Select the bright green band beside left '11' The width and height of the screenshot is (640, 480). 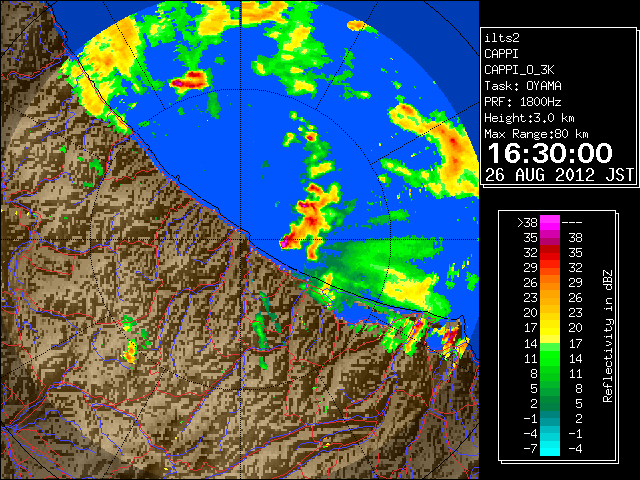coord(550,358)
